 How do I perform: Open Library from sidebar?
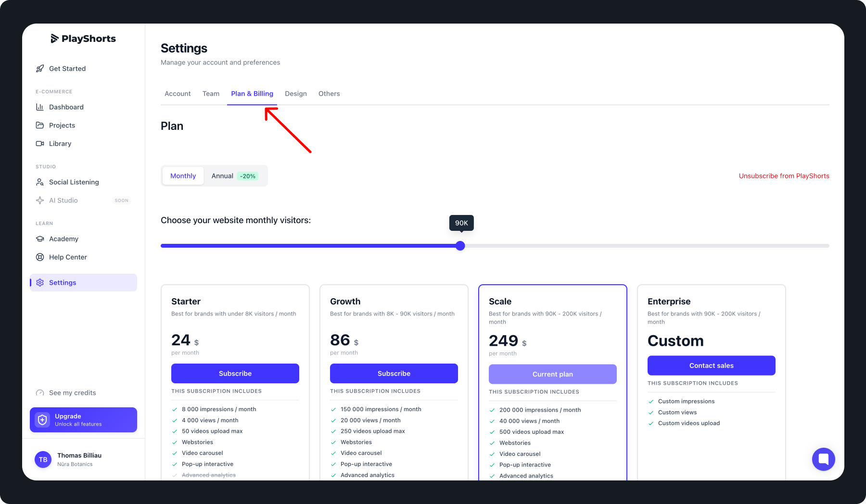(x=83, y=144)
